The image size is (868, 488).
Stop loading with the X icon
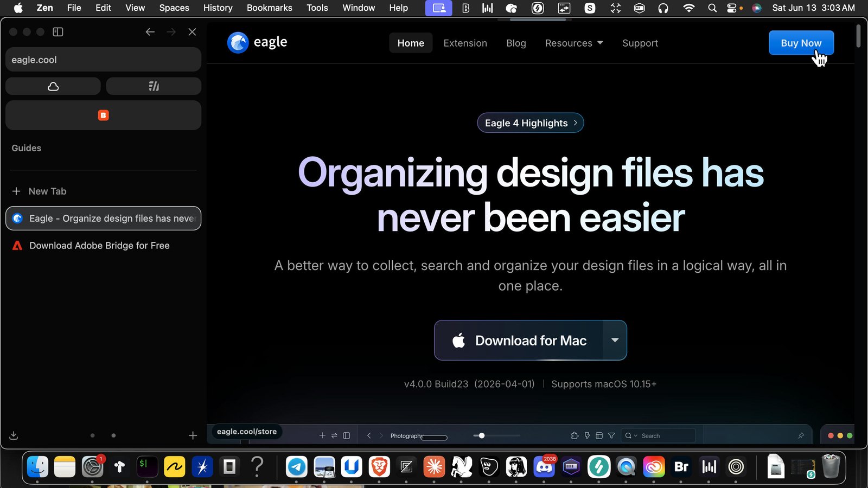(x=192, y=32)
